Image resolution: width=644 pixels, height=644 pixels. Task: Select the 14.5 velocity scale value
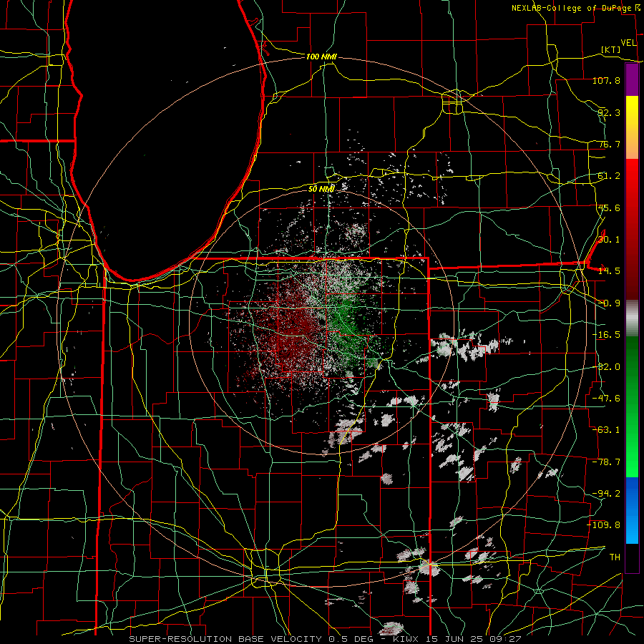tap(609, 270)
